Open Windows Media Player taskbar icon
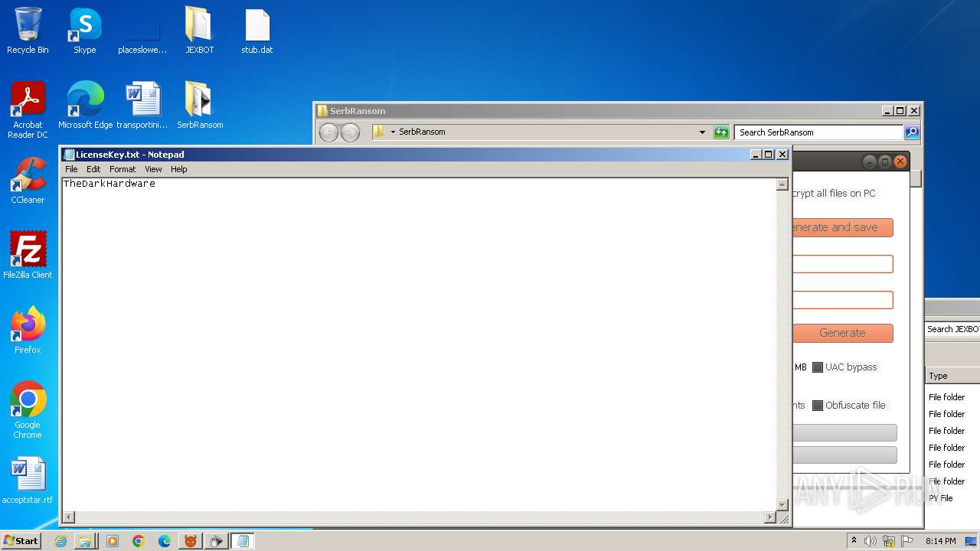Viewport: 980px width, 551px height. click(113, 541)
